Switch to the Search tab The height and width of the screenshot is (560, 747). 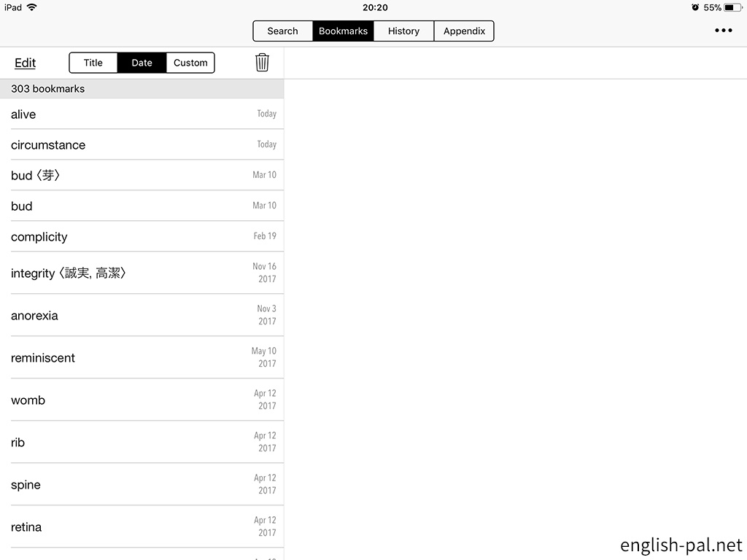(x=283, y=31)
